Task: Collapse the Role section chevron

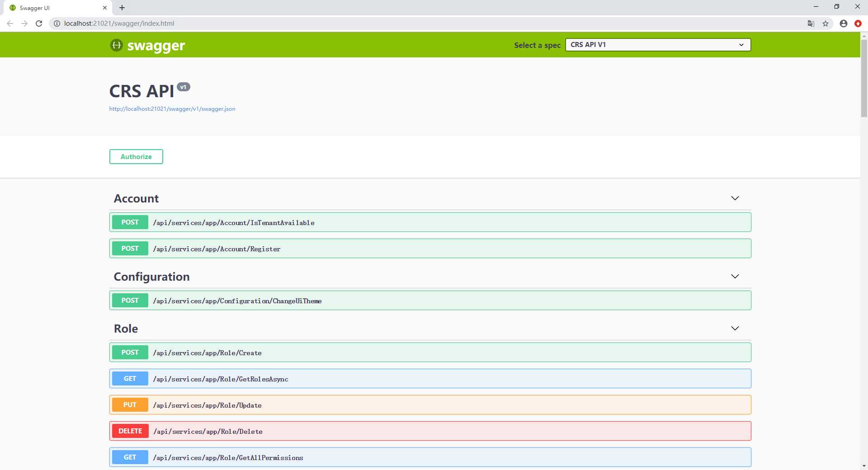Action: 735,329
